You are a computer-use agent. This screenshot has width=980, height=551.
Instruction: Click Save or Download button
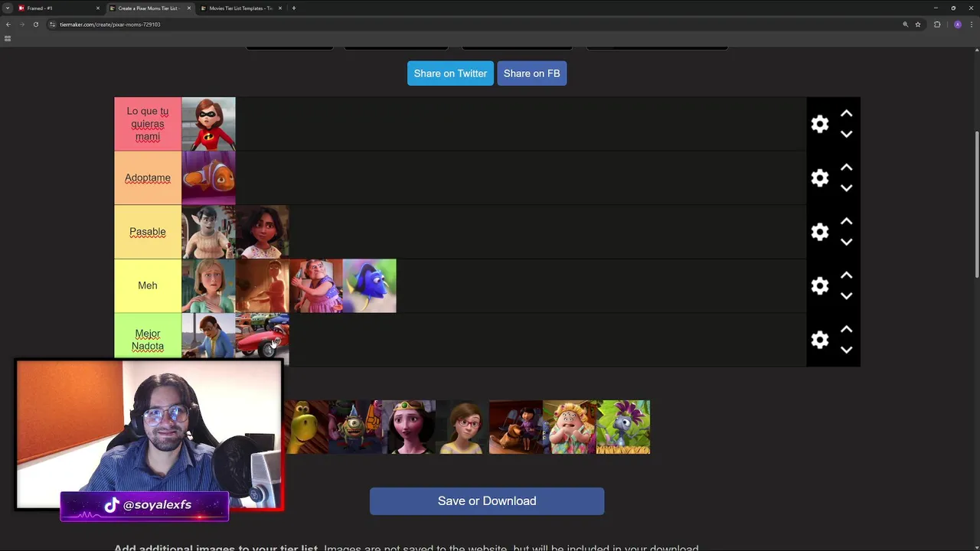[487, 501]
